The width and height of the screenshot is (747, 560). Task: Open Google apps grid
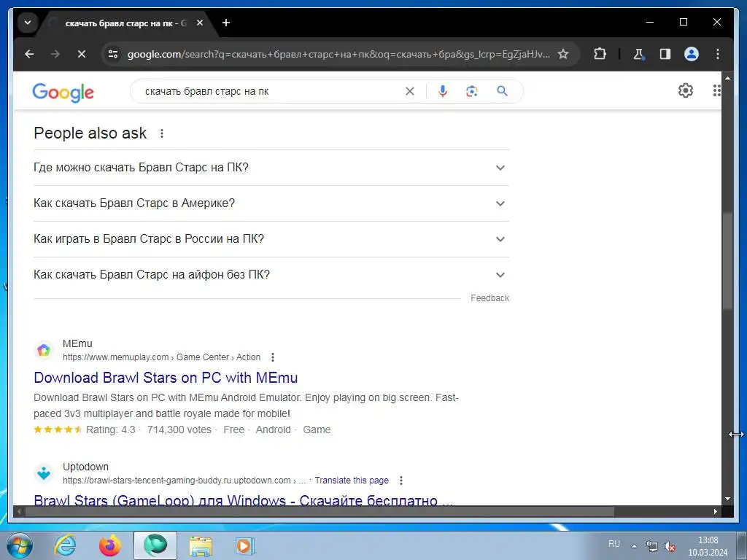tap(716, 90)
